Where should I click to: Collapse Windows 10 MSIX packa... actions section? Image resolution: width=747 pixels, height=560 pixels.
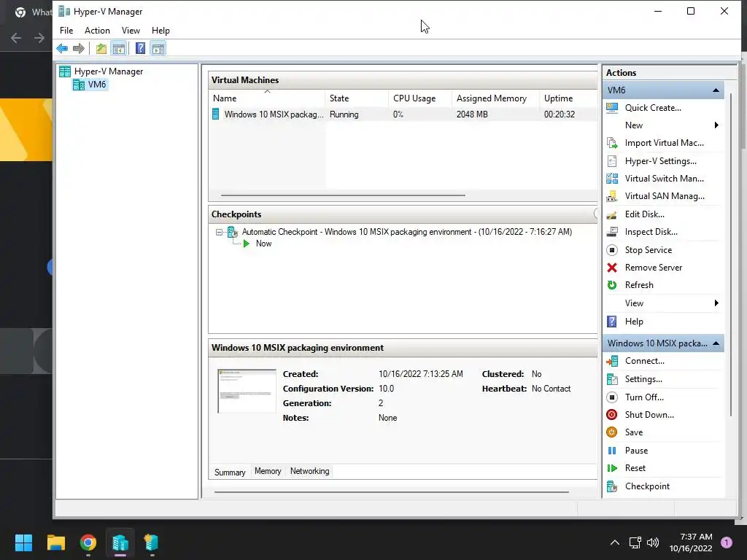716,343
